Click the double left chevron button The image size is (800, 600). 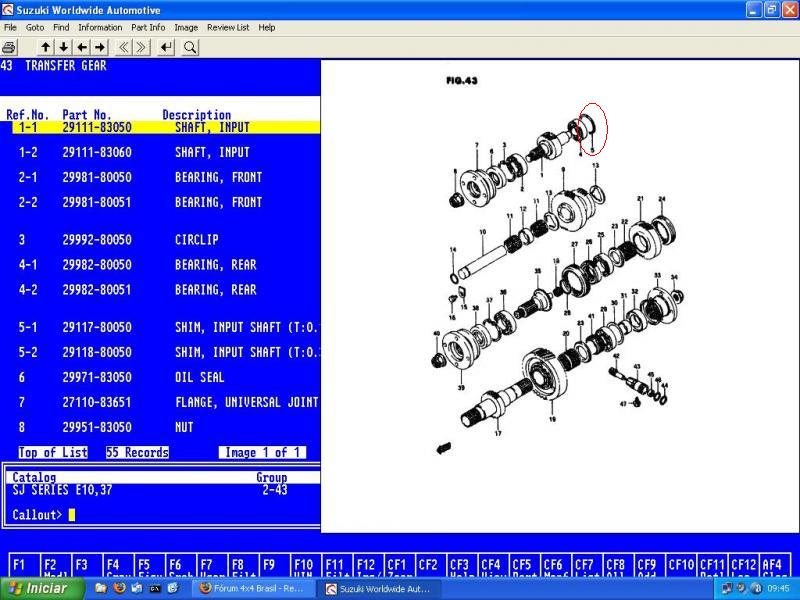123,47
